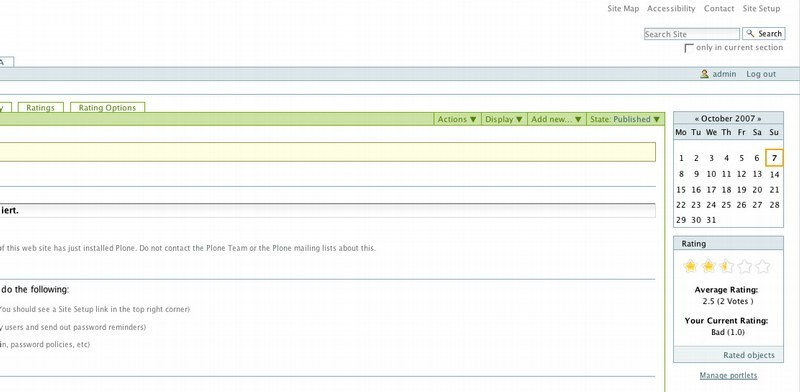
Task: Open the Actions dropdown menu
Action: [x=457, y=119]
